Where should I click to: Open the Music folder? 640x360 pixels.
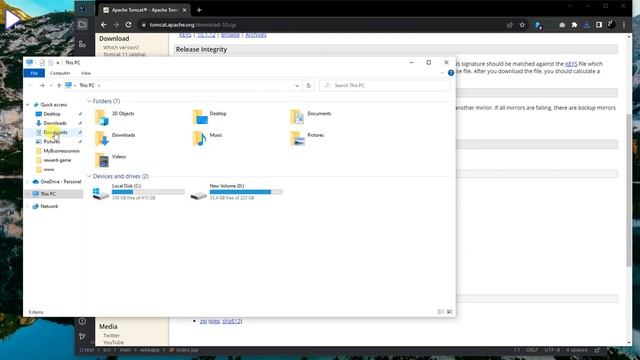point(208,138)
